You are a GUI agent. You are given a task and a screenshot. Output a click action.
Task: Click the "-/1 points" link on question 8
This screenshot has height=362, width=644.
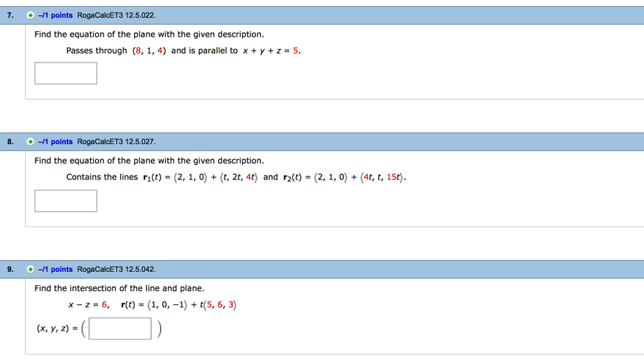click(x=55, y=142)
